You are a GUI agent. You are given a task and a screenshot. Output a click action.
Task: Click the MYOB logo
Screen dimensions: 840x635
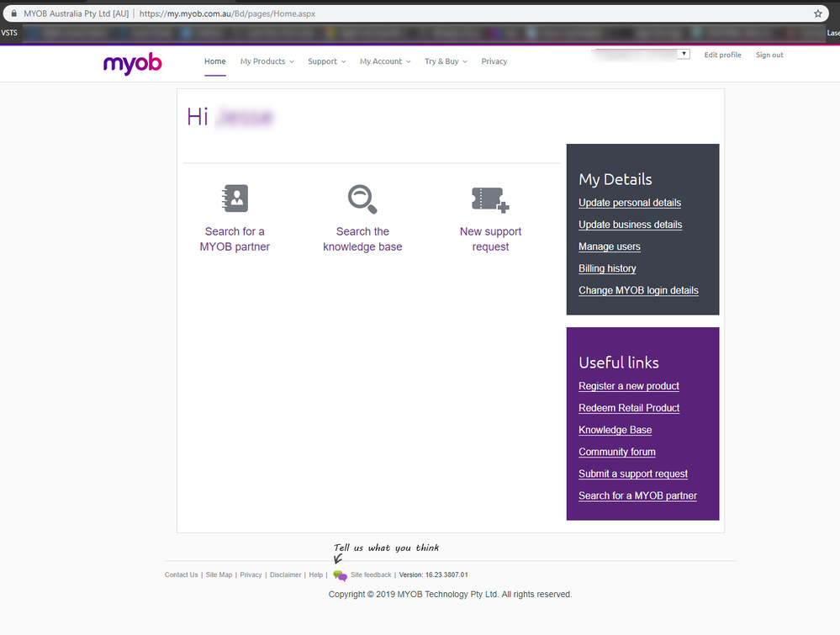[x=133, y=63]
